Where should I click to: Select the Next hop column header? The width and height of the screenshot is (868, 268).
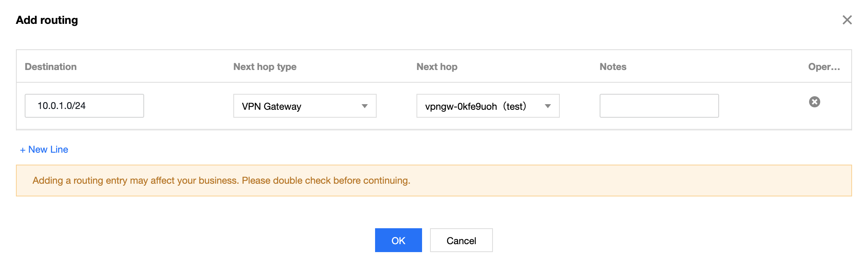point(437,67)
